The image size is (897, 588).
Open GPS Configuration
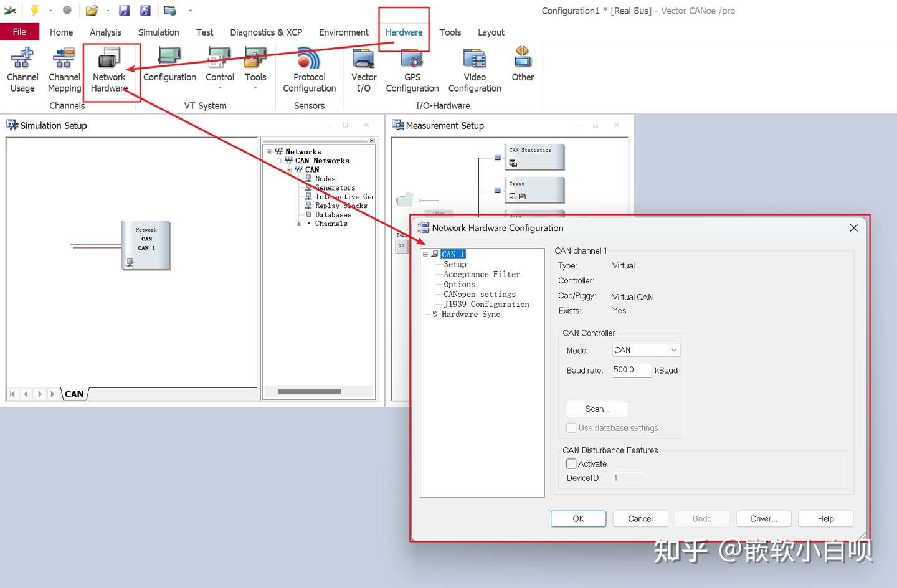[x=412, y=71]
